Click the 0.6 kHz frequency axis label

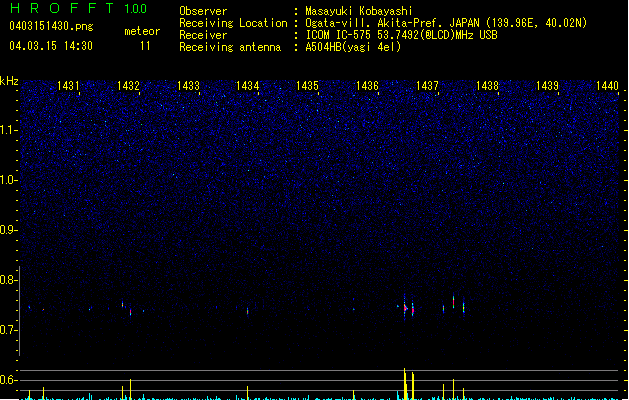click(x=8, y=380)
